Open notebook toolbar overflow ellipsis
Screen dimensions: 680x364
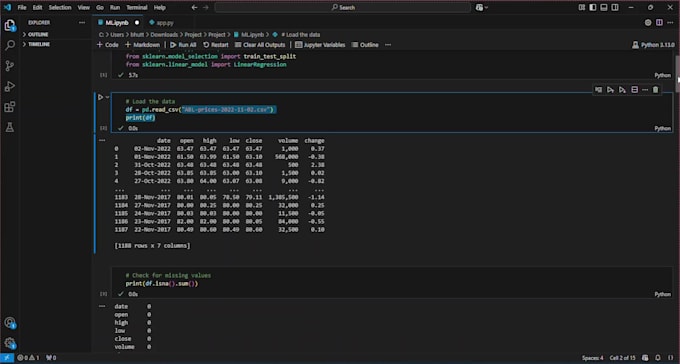(388, 45)
